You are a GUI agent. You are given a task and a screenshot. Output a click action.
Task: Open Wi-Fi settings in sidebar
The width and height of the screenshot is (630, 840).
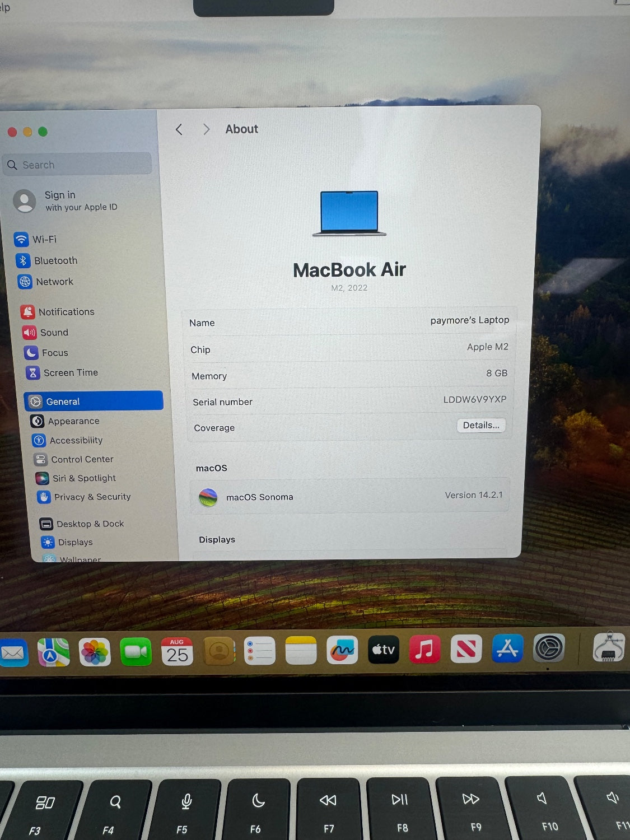tap(35, 239)
